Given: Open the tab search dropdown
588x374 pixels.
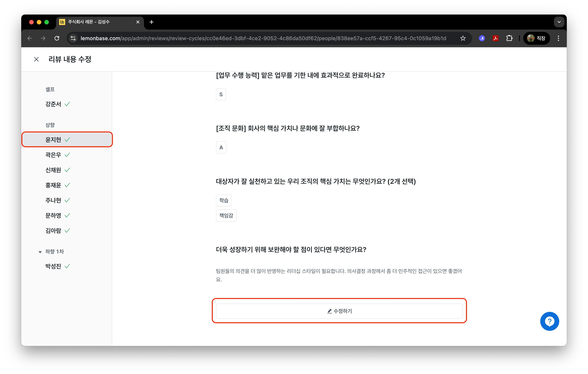Looking at the screenshot, I should pos(559,22).
